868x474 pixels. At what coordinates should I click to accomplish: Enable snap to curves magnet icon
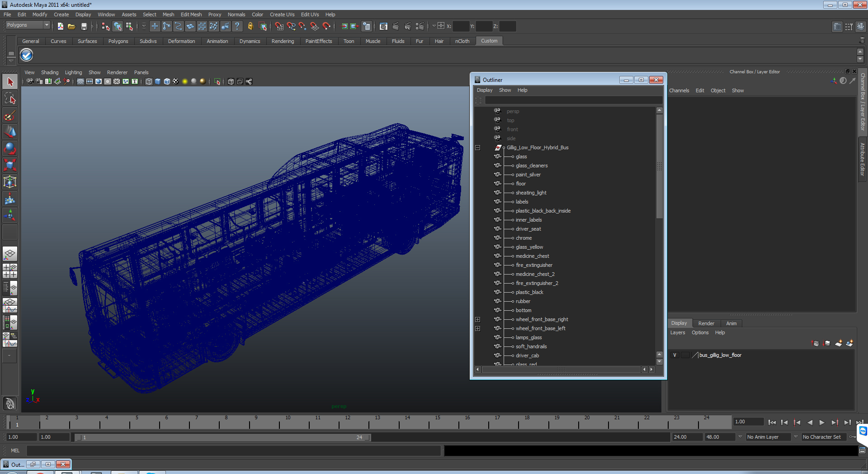click(x=291, y=26)
